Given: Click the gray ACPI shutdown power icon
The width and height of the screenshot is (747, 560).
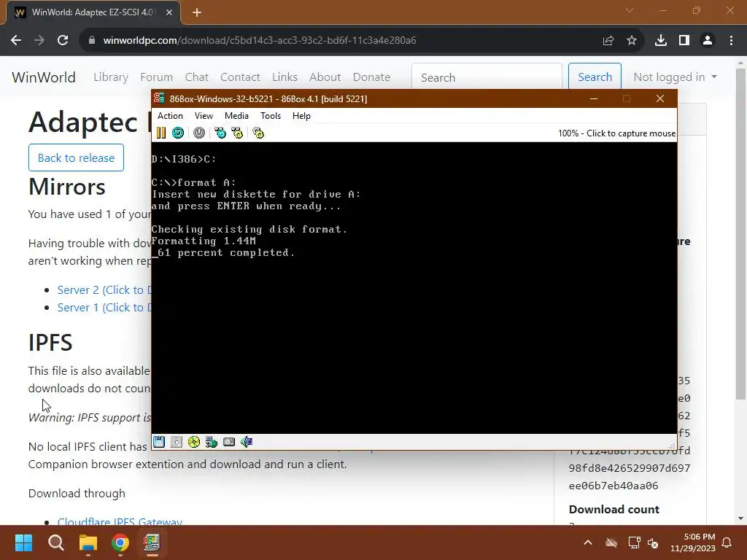Looking at the screenshot, I should [x=199, y=133].
